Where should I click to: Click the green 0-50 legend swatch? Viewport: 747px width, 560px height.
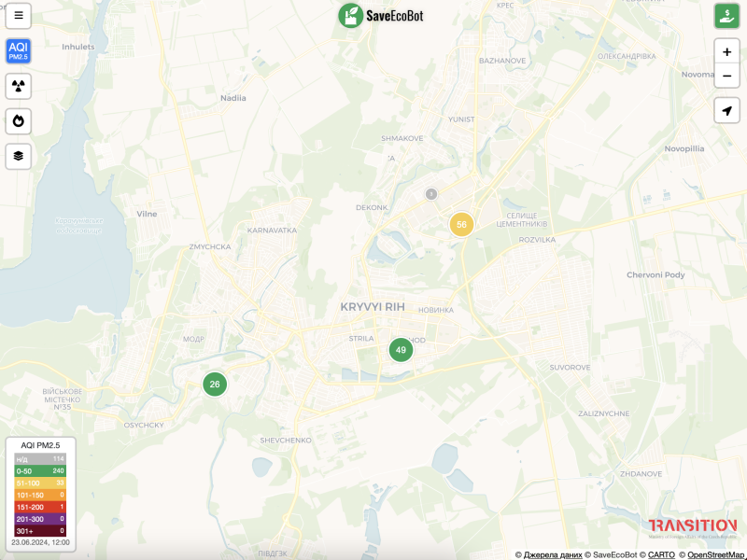point(40,471)
